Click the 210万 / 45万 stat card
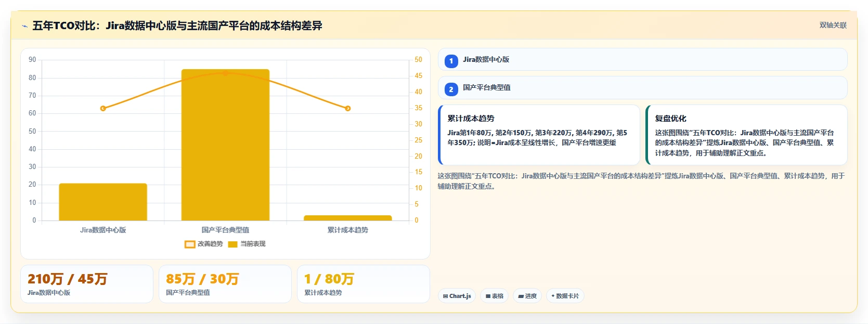The image size is (868, 324). pos(87,284)
